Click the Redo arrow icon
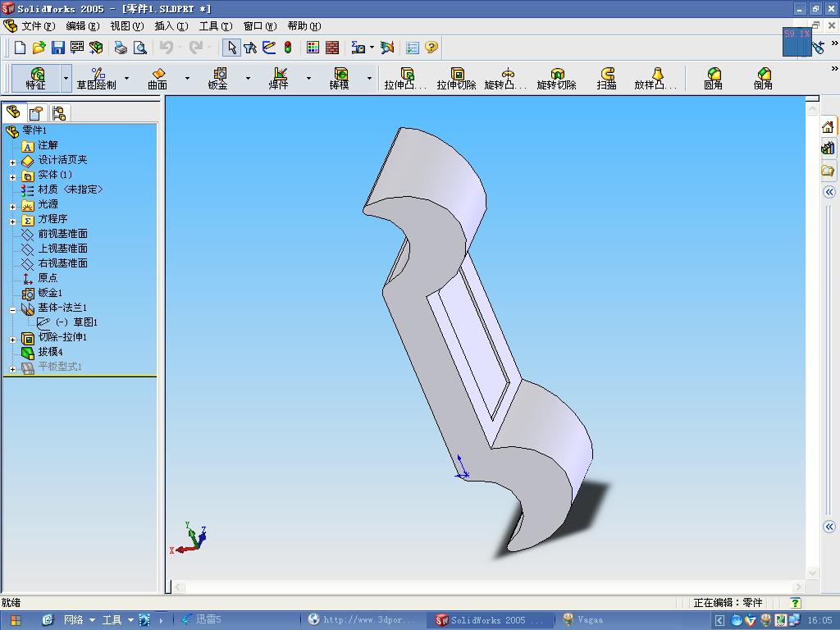This screenshot has height=630, width=840. coord(195,48)
